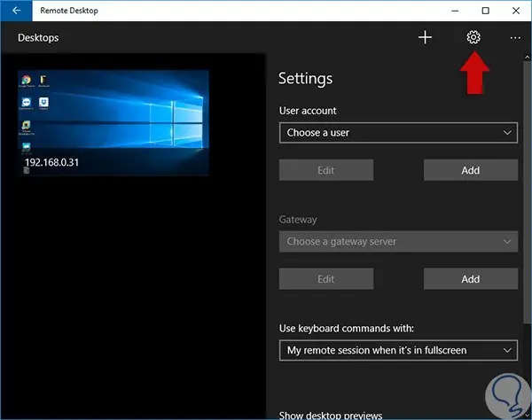Maximize the Remote Desktop window
The width and height of the screenshot is (532, 420).
tap(486, 11)
